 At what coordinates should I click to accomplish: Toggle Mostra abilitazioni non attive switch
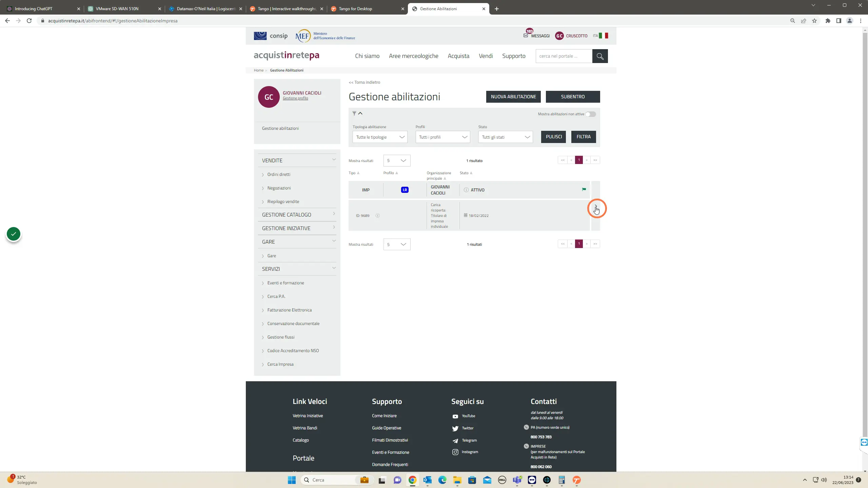pos(591,114)
